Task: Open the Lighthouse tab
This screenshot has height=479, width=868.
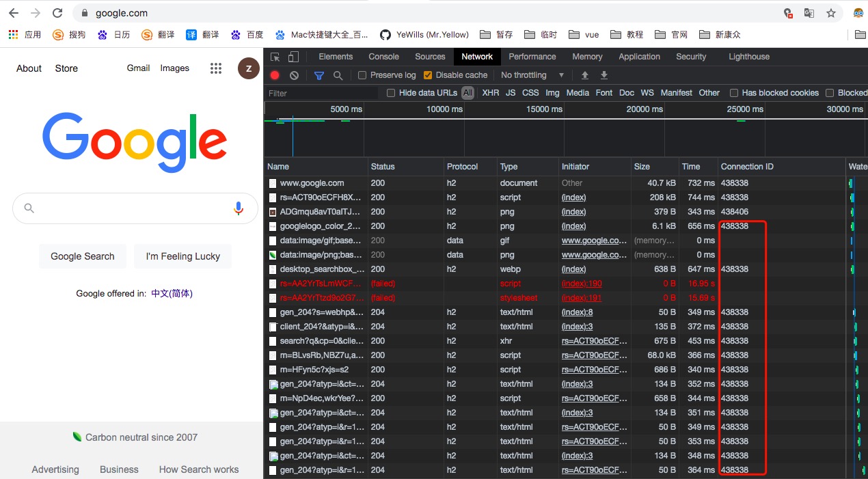Action: tap(749, 57)
